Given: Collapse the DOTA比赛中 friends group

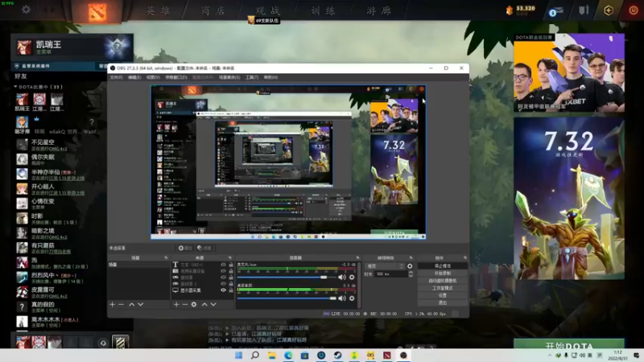Looking at the screenshot, I should click(15, 87).
